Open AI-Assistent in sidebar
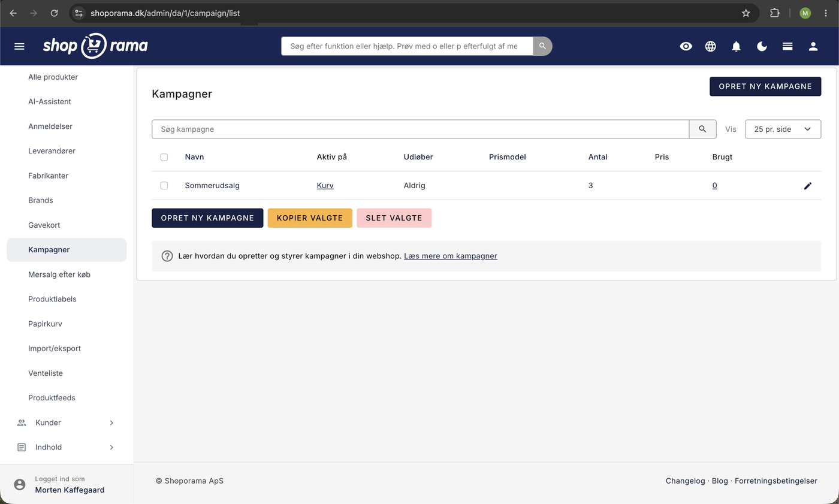Viewport: 839px width, 504px height. [50, 101]
